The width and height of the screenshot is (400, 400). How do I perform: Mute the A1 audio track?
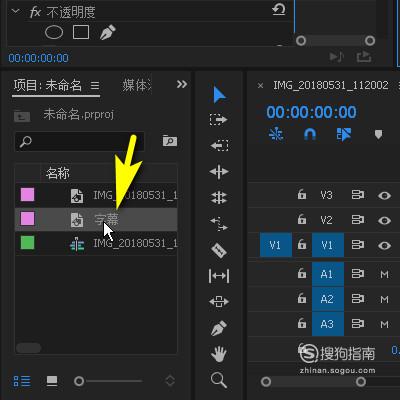(x=384, y=274)
